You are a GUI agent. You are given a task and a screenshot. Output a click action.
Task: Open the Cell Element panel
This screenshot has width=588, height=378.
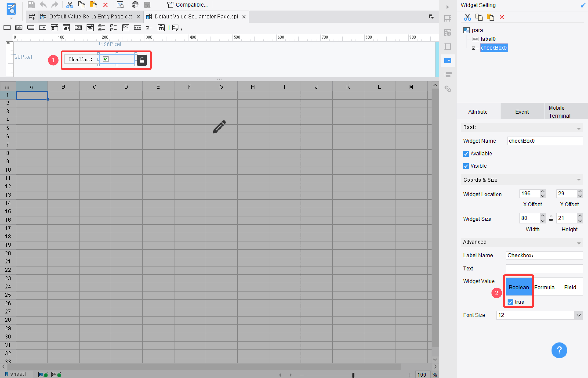[448, 18]
